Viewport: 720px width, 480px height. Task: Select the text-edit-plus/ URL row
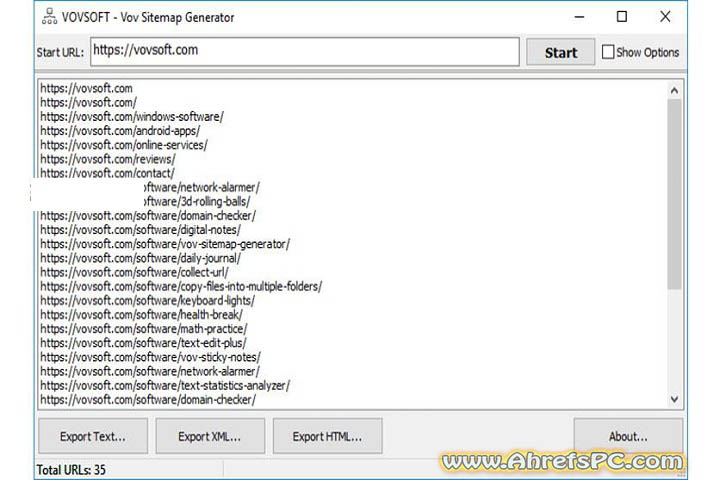[143, 343]
